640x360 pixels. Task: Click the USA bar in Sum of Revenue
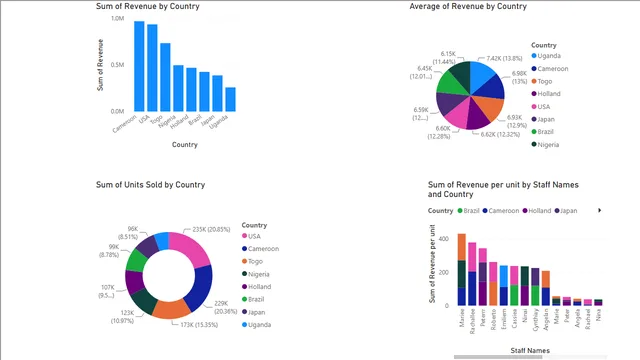[152, 68]
